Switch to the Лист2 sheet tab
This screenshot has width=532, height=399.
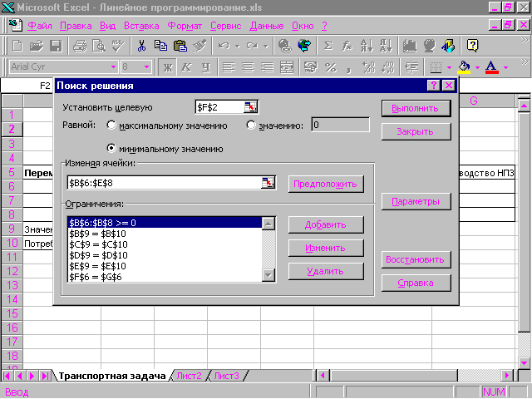pyautogui.click(x=189, y=376)
